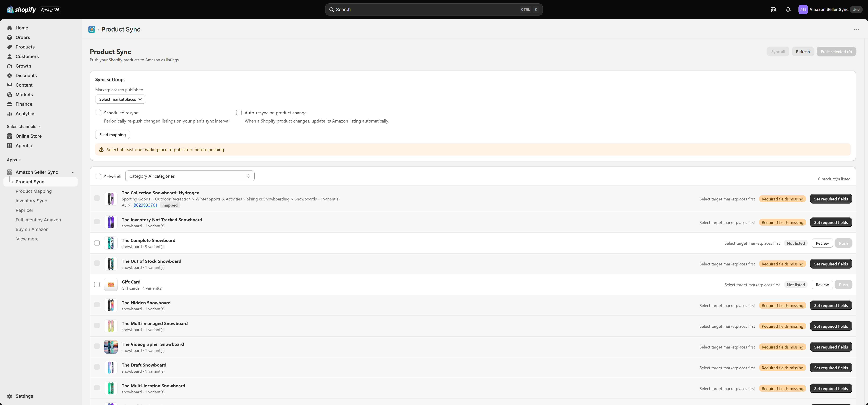Focus the top Search field
Screen dimensions: 868x405
point(434,9)
